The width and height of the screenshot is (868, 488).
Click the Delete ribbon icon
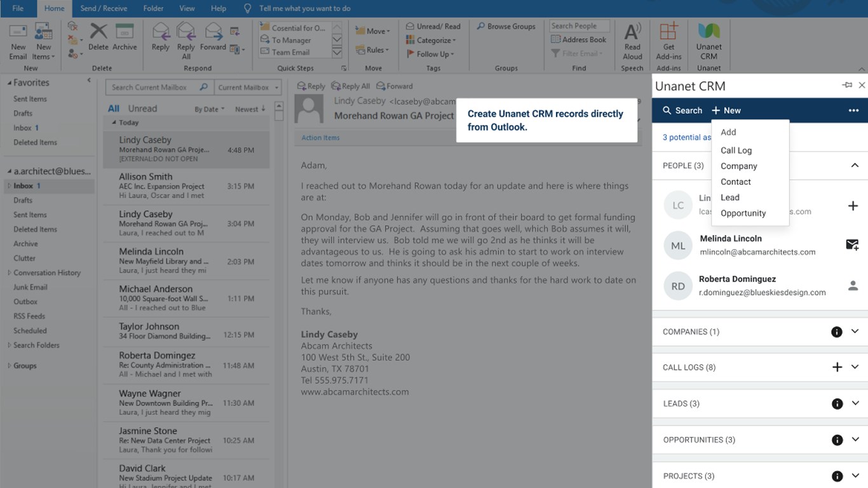pos(98,37)
